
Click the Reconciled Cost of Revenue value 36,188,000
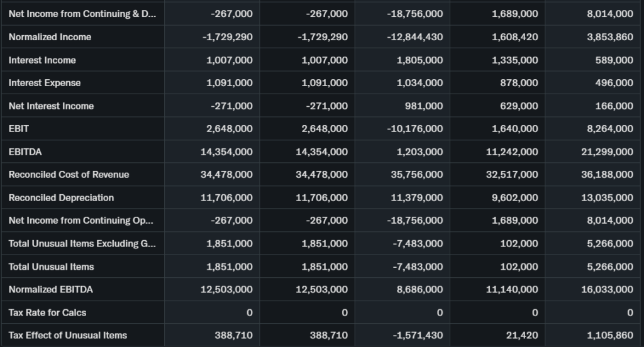tap(607, 175)
